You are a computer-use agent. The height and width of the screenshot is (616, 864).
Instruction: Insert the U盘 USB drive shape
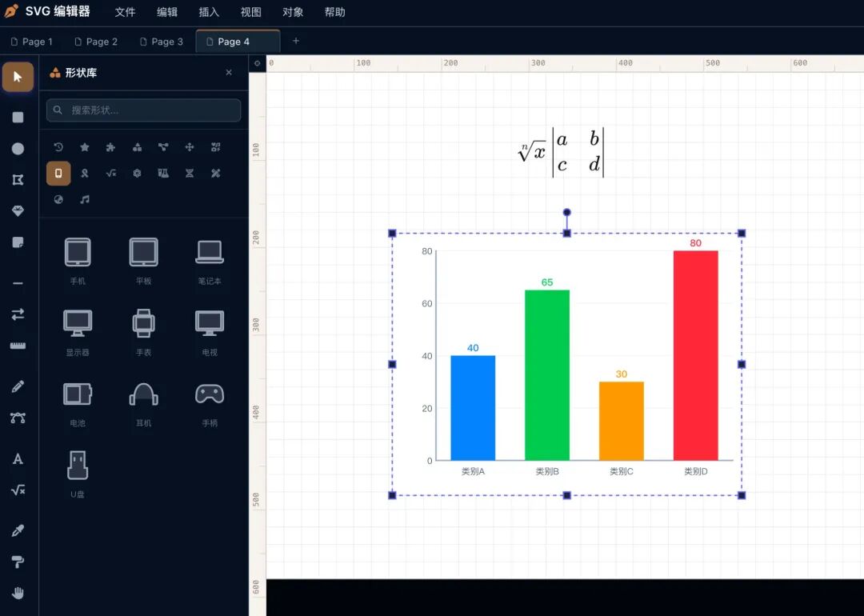pos(78,474)
